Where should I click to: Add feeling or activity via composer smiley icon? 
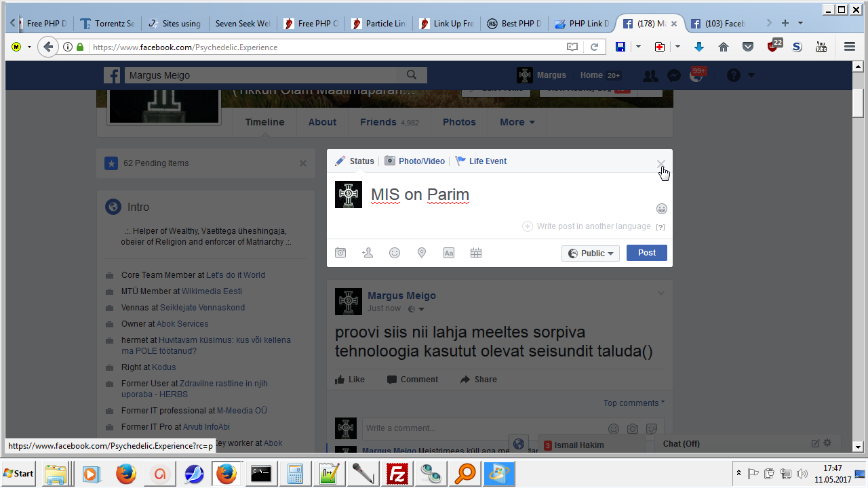395,253
